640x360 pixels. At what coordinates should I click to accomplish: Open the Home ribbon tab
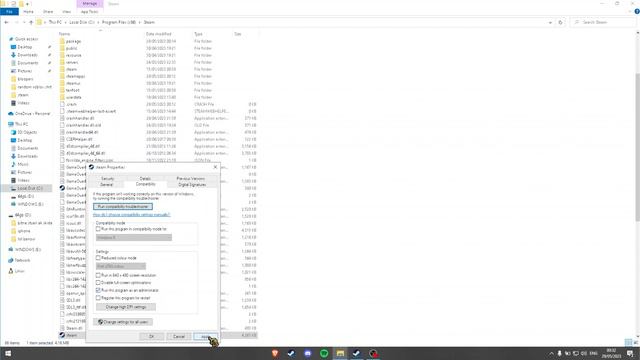pyautogui.click(x=29, y=11)
